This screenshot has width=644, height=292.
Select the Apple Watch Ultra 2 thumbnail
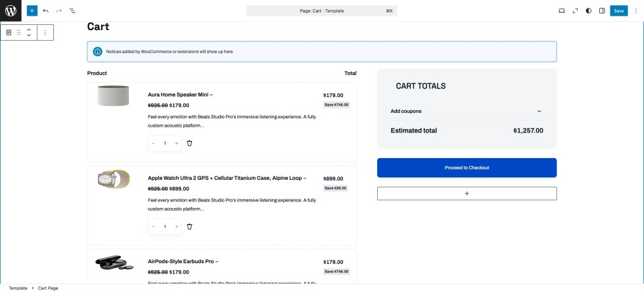click(113, 179)
